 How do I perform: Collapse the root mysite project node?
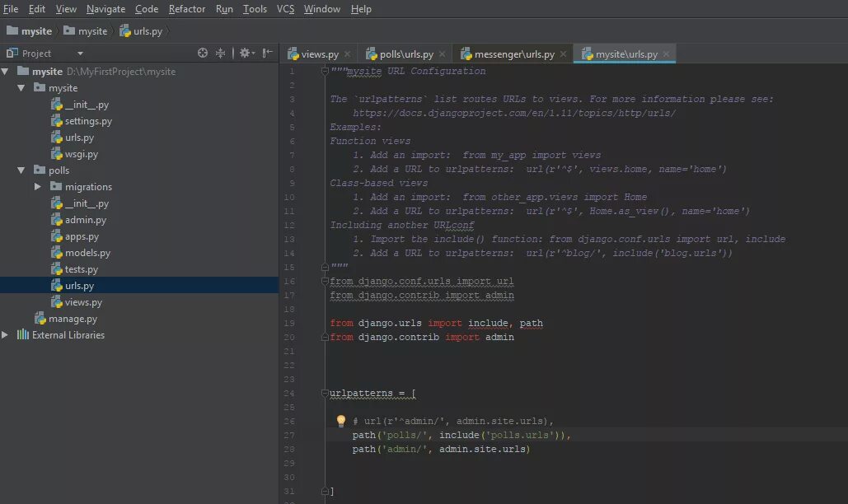pyautogui.click(x=5, y=72)
